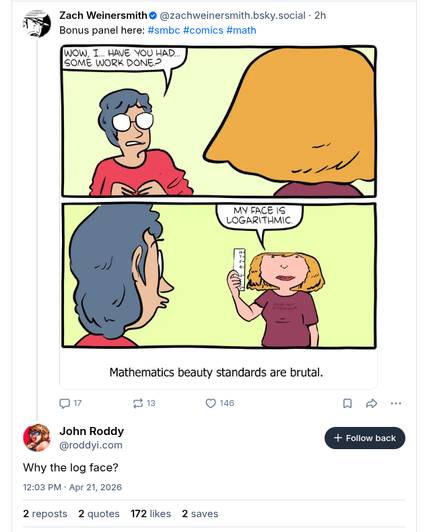View the 2 reposts list
This screenshot has height=532, width=433.
(45, 514)
